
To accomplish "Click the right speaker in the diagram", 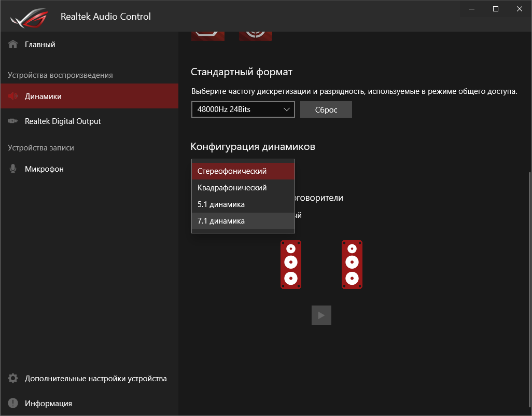I will coord(352,265).
